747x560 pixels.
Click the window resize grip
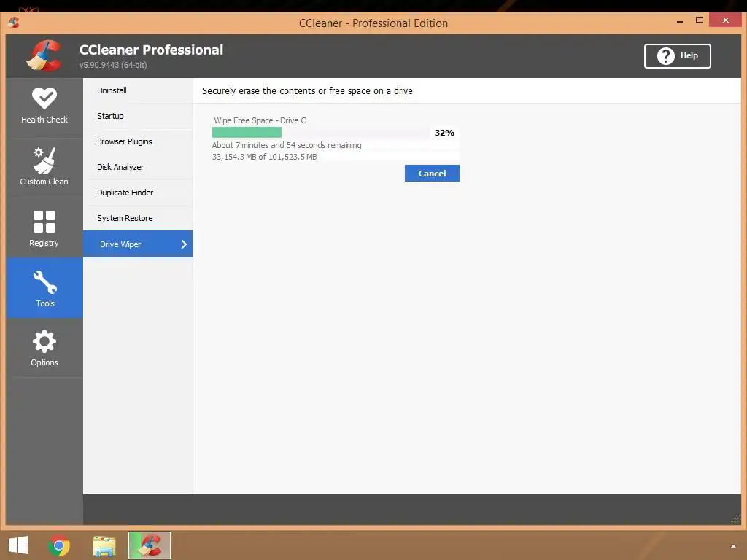[735, 519]
